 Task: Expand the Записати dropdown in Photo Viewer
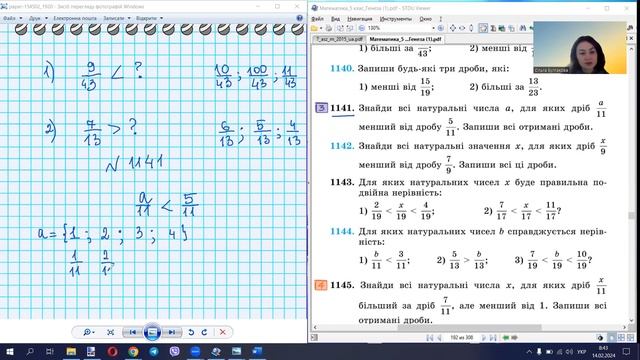tap(116, 18)
